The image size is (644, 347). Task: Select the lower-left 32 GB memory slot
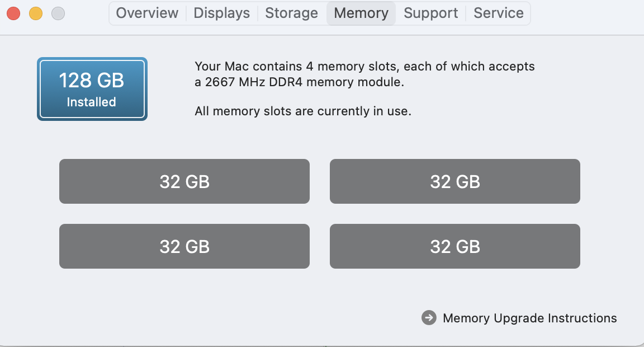pyautogui.click(x=184, y=246)
